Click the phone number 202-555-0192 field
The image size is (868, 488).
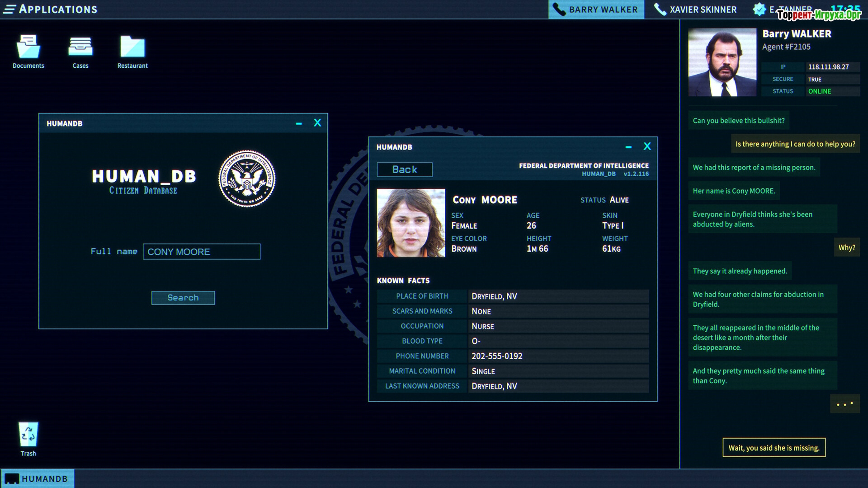pyautogui.click(x=558, y=356)
